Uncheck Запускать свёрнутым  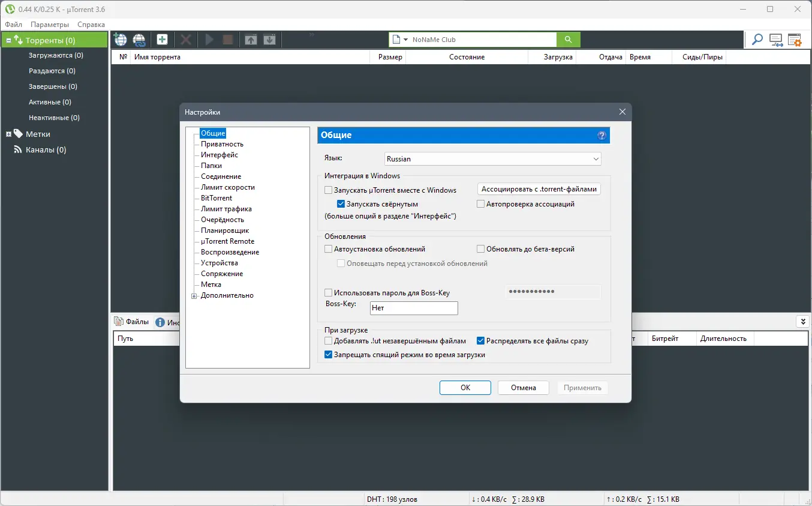[x=341, y=204]
